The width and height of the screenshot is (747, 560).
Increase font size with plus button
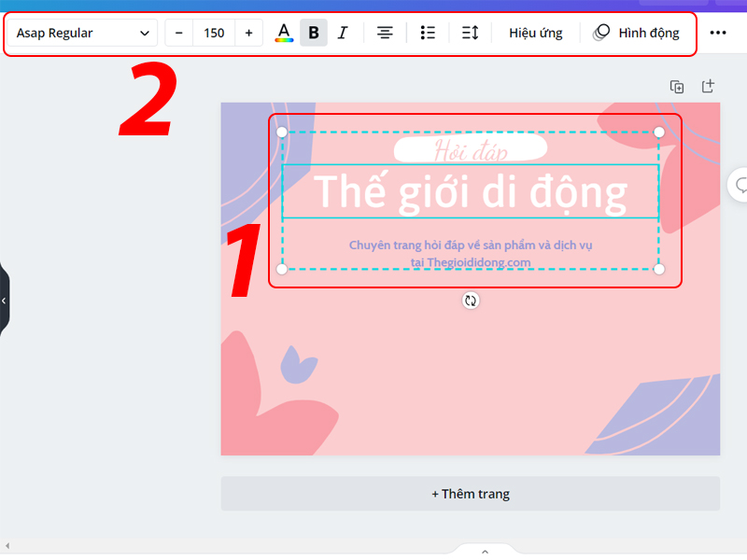click(x=248, y=33)
